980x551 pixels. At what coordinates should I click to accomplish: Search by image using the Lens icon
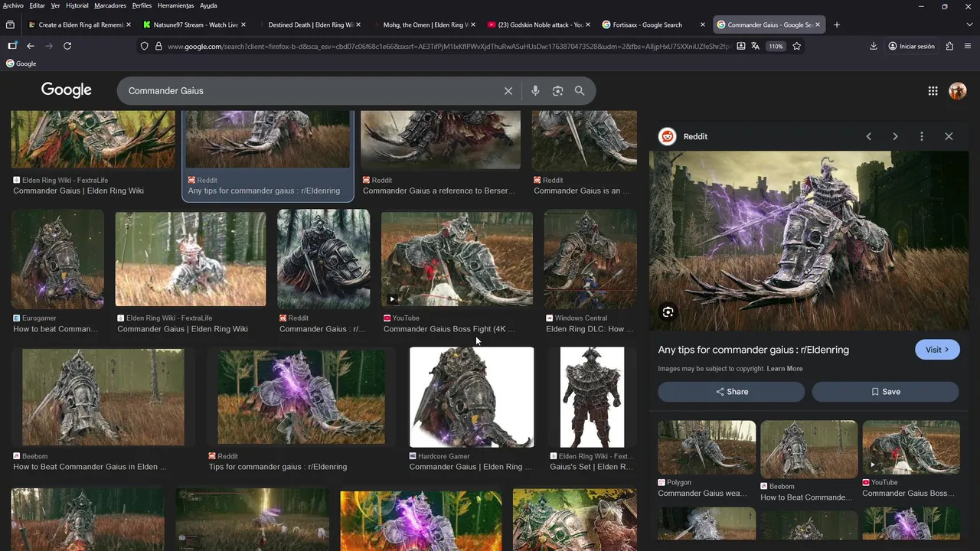click(557, 91)
